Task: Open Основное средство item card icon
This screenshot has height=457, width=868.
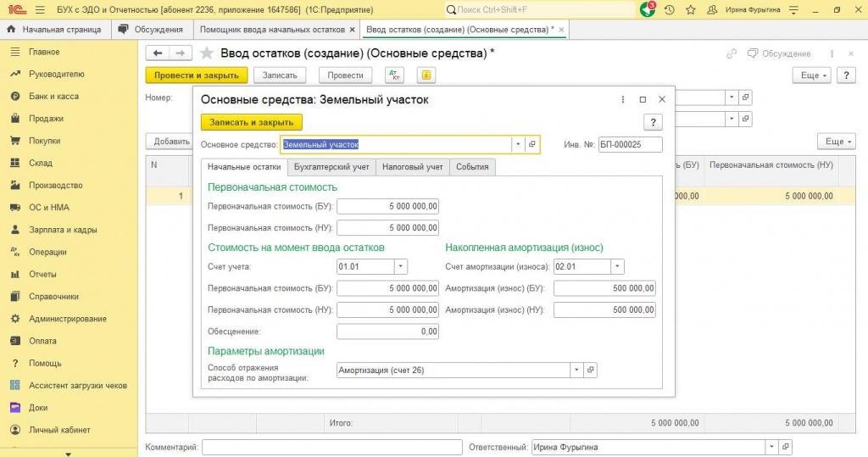Action: [532, 145]
